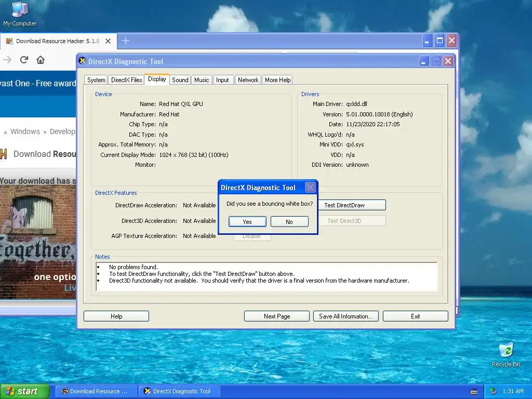The width and height of the screenshot is (532, 399).
Task: Switch to the System tab
Action: 96,79
